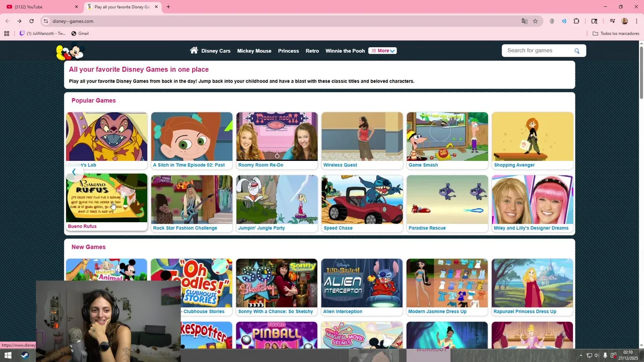644x362 pixels.
Task: Click the blue sound-wave extension icon
Action: pyautogui.click(x=564, y=21)
